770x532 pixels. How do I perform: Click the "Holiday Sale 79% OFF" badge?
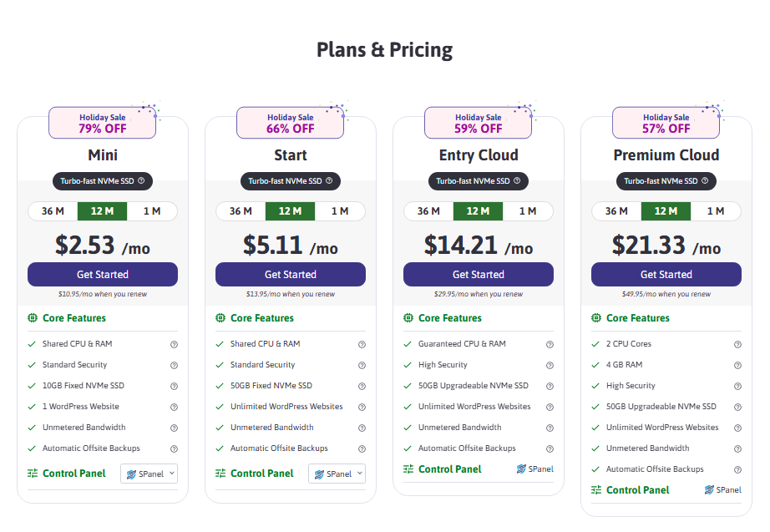point(102,122)
